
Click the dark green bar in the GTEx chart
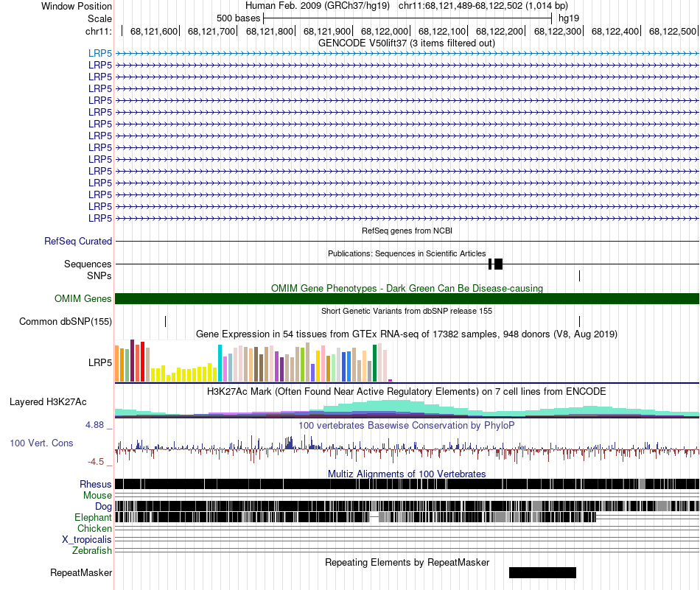(x=374, y=363)
